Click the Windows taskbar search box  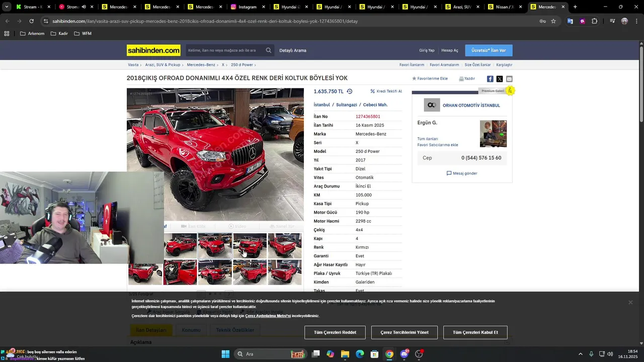tap(271, 354)
